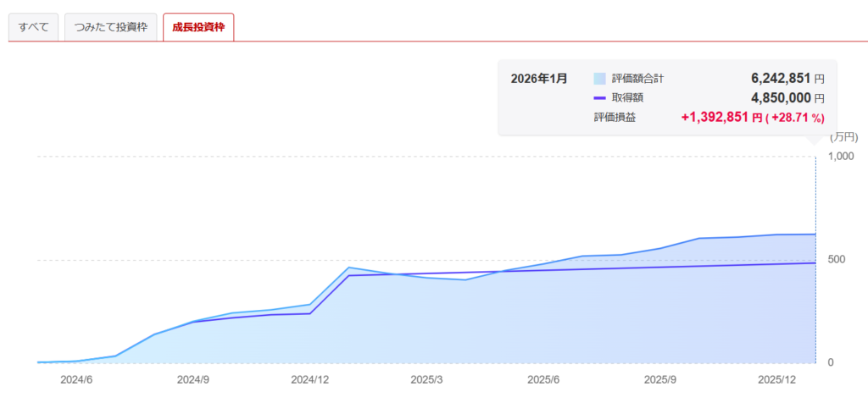Click the light blue 評価額合計 legend swatch
This screenshot has height=403, width=868.
click(x=599, y=79)
